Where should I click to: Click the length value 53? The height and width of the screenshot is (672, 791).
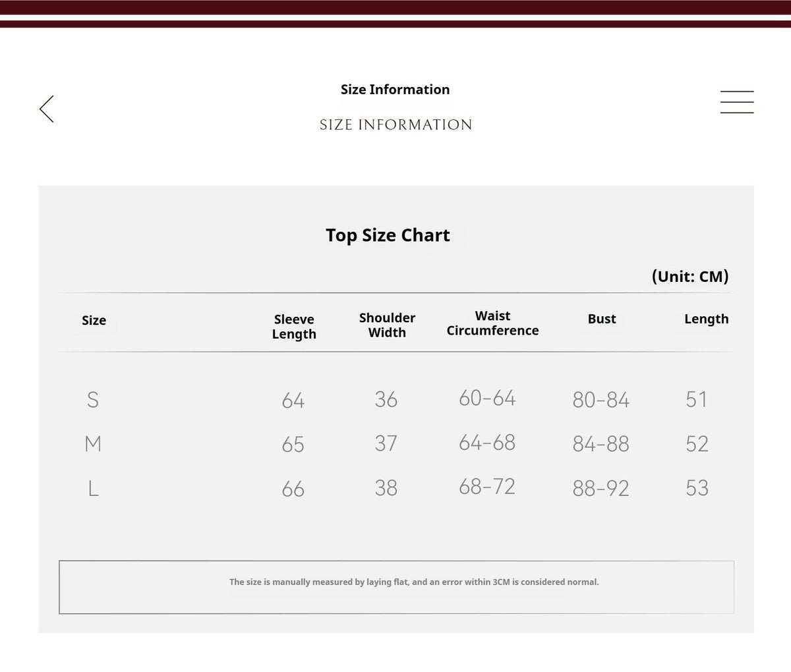pos(697,488)
